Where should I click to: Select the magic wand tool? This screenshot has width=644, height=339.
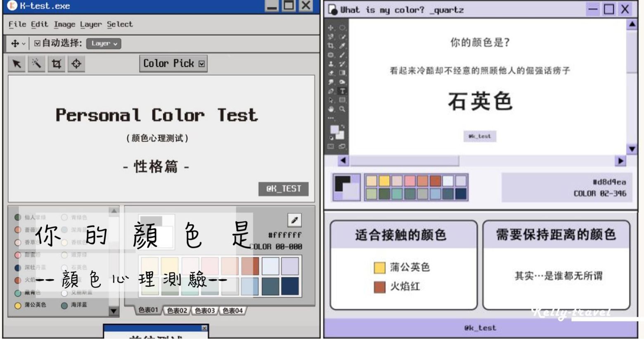pyautogui.click(x=36, y=64)
